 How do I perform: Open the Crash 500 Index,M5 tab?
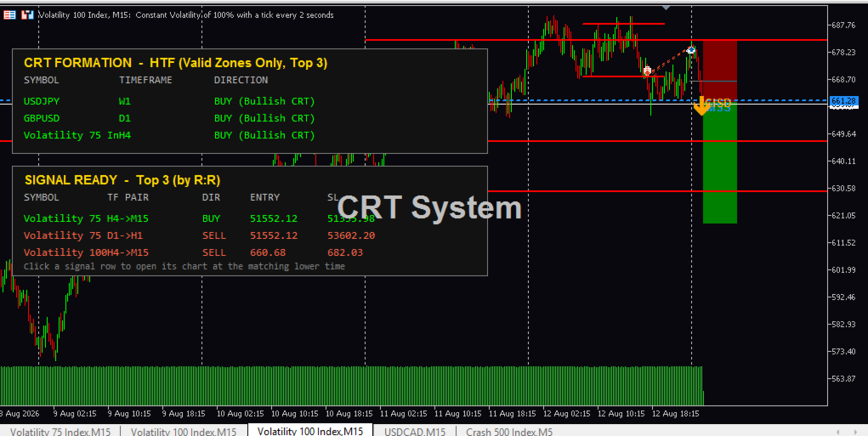(x=508, y=431)
